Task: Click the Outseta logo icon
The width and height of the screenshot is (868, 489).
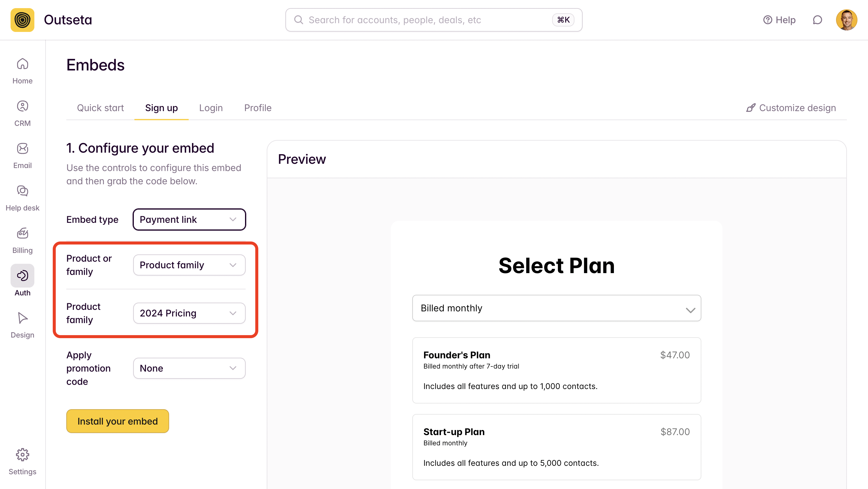Action: (x=22, y=20)
